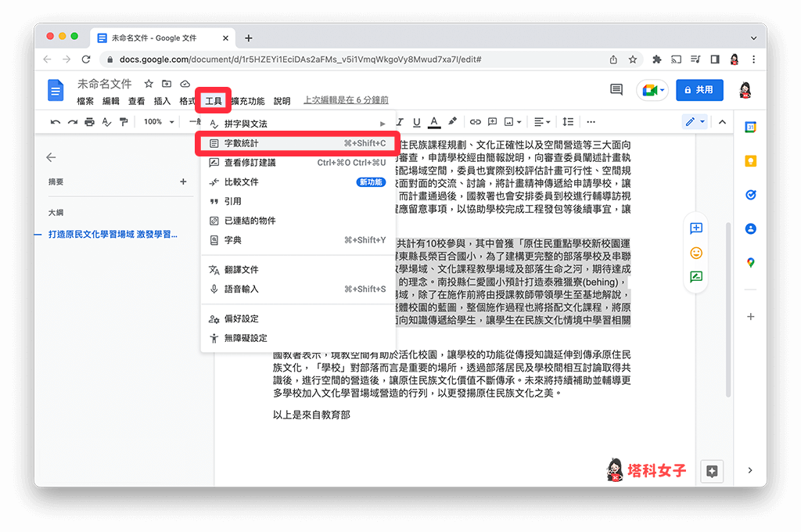Open the Insert link icon
Screen dimensions: 801x532
pyautogui.click(x=476, y=121)
